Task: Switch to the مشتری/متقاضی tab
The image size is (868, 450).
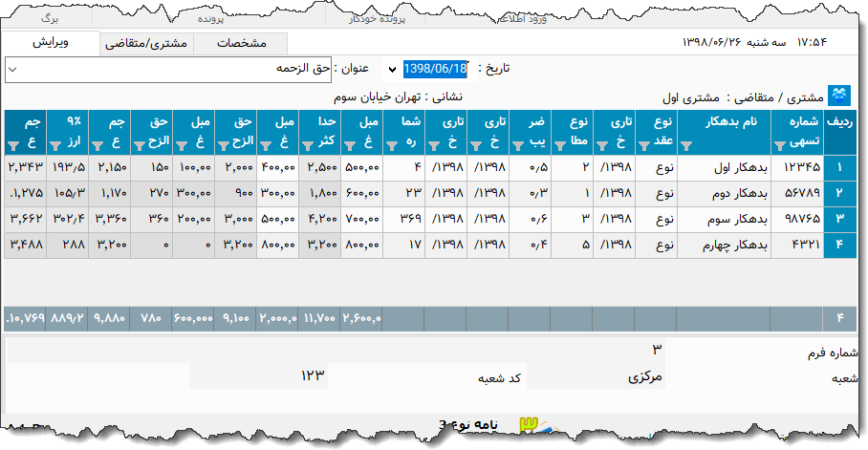Action: (146, 43)
